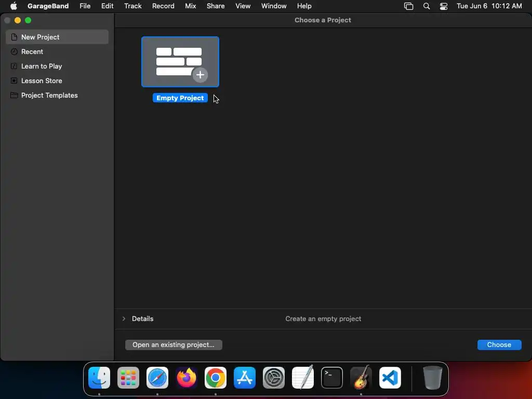Open Project Templates section

(57, 96)
